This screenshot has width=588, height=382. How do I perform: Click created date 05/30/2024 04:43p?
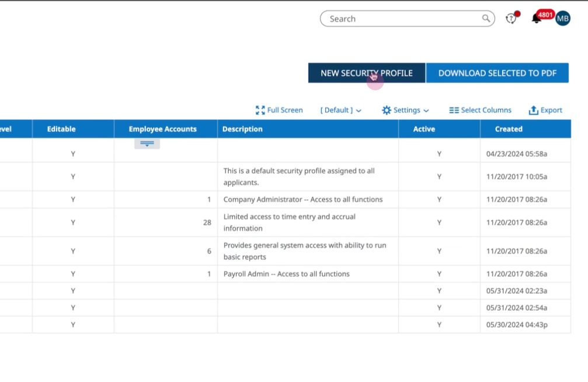pos(516,325)
